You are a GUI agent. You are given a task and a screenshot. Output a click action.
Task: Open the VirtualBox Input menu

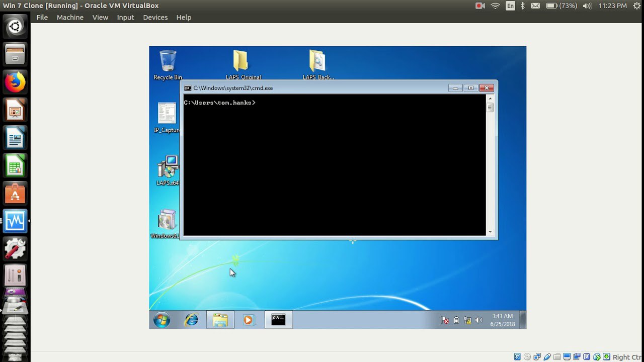pos(125,17)
